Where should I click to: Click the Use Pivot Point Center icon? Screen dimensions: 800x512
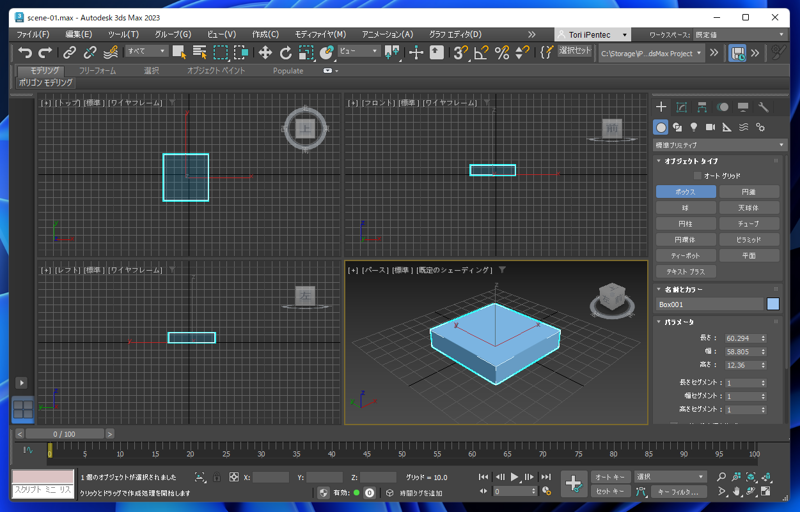[x=392, y=52]
